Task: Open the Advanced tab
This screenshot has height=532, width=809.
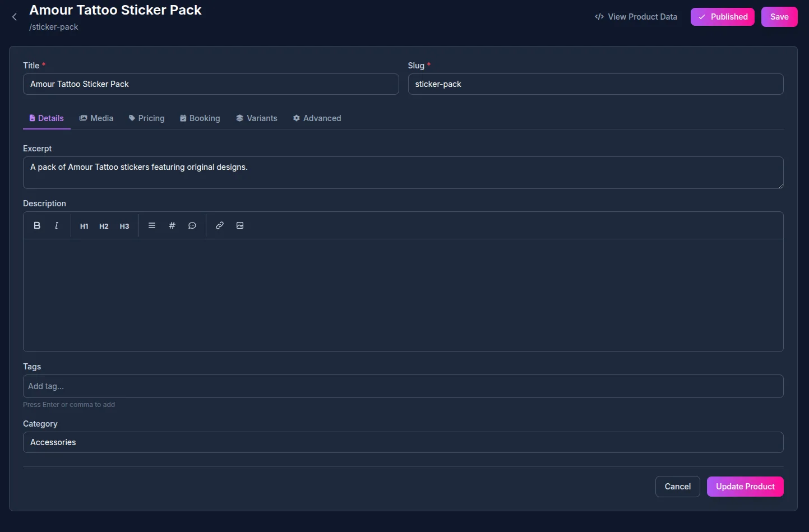Action: pyautogui.click(x=317, y=118)
